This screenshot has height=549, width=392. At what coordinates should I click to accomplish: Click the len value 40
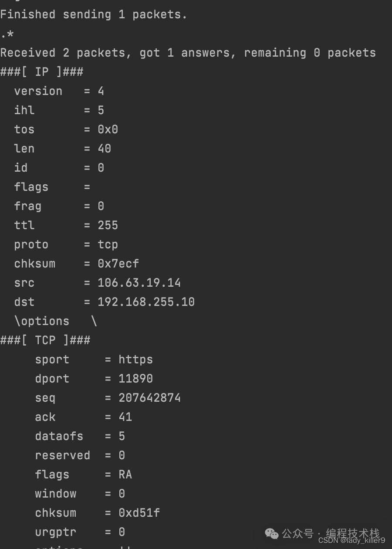click(105, 149)
